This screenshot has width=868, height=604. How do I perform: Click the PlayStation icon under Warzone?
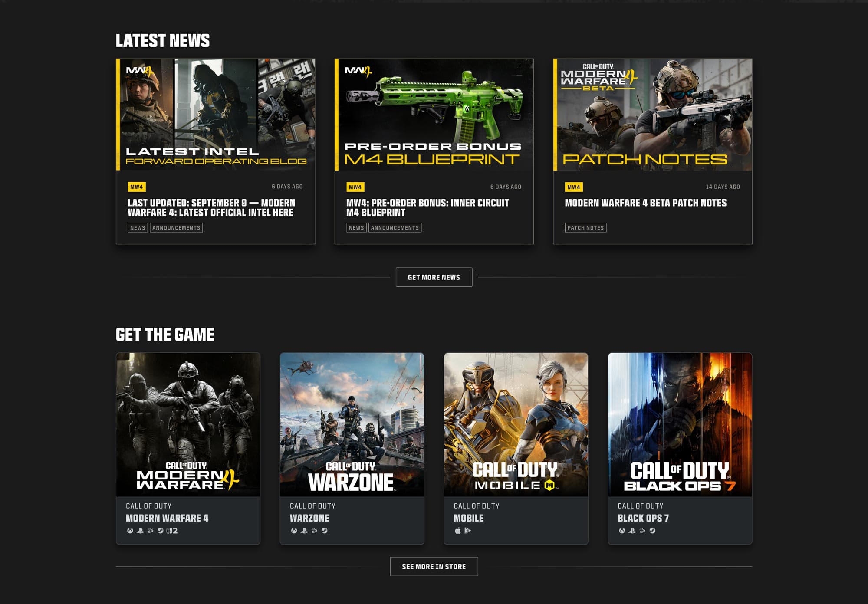coord(304,530)
